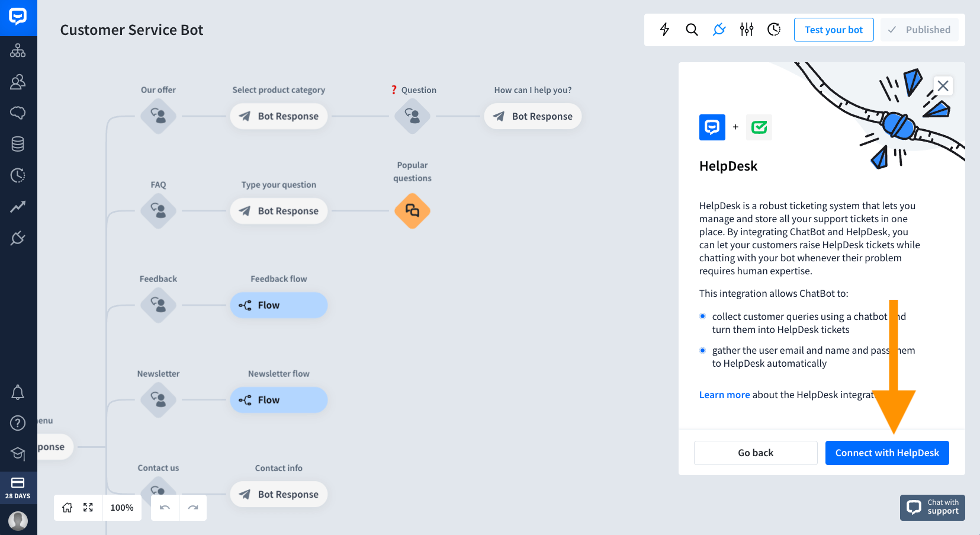Image resolution: width=980 pixels, height=535 pixels.
Task: Select the Feedback user input node
Action: pyautogui.click(x=158, y=305)
